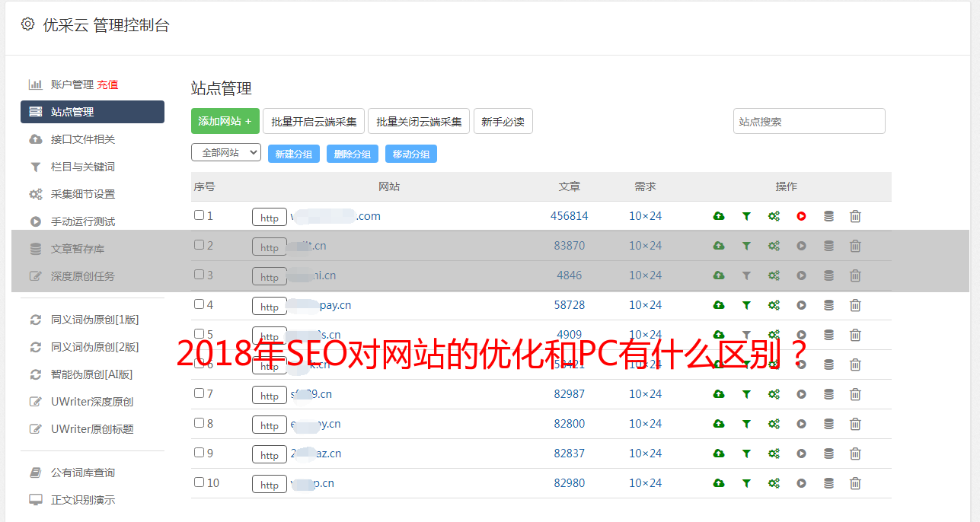
Task: Open UWriter原创标题 sidebar item
Action: pos(92,429)
